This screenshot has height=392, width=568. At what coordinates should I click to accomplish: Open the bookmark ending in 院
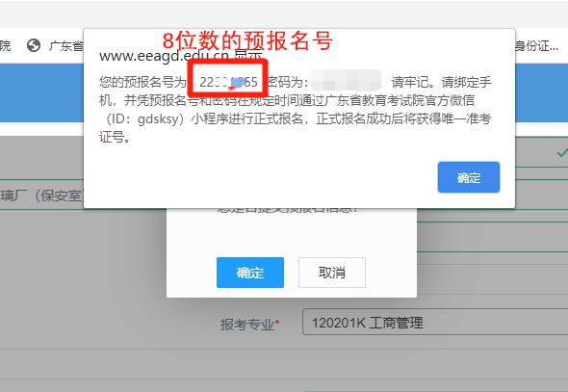coord(5,45)
